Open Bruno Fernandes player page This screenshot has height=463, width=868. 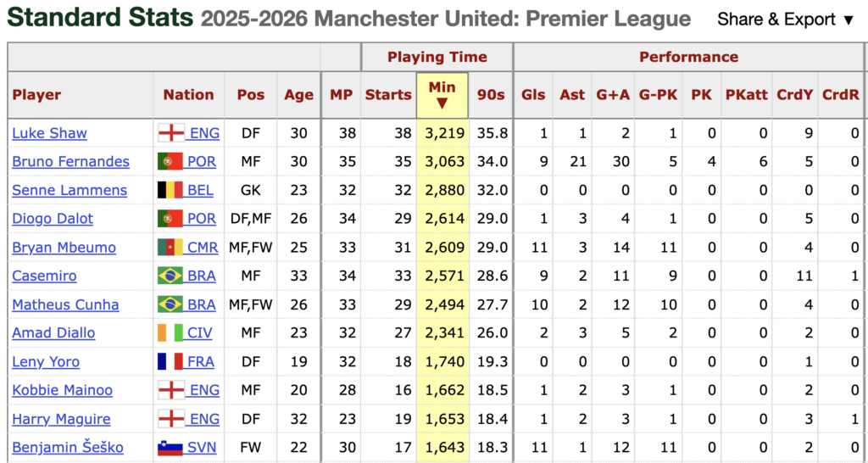[x=71, y=162]
